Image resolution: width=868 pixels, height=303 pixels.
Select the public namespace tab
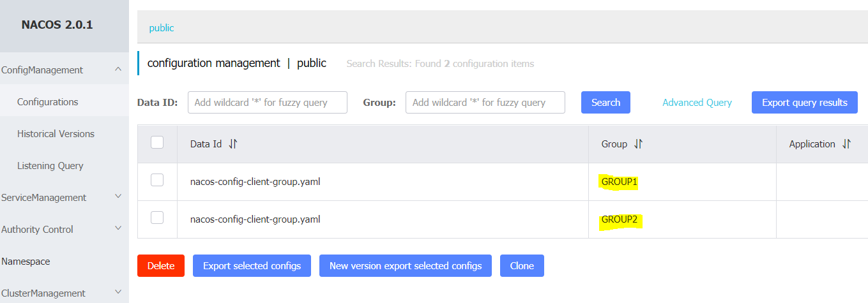[162, 28]
